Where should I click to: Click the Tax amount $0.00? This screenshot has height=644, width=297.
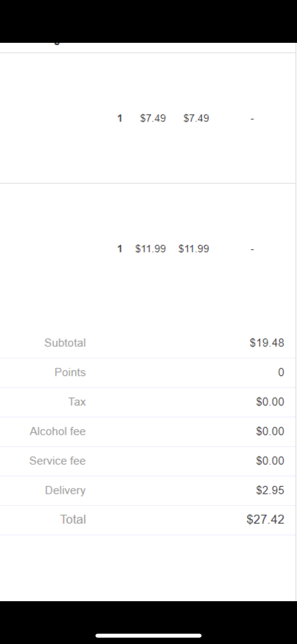click(x=270, y=402)
